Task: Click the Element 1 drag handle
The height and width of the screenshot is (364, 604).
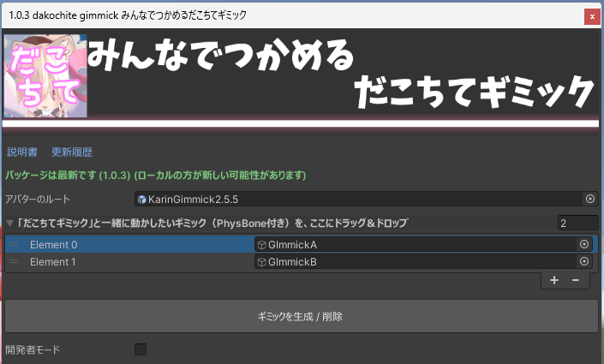Action: [14, 262]
